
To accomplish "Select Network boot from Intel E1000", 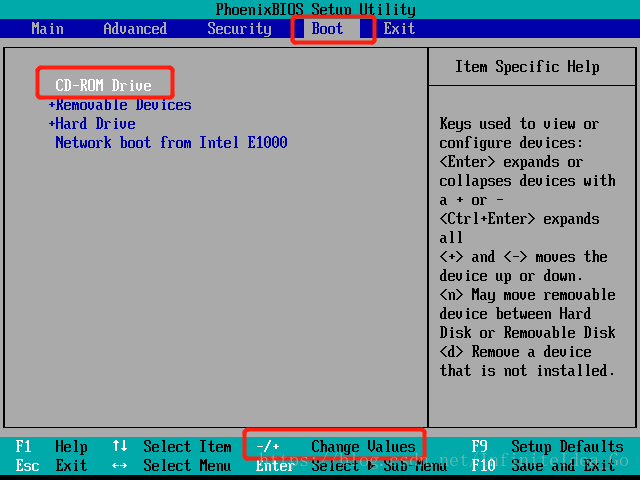I will tap(171, 142).
